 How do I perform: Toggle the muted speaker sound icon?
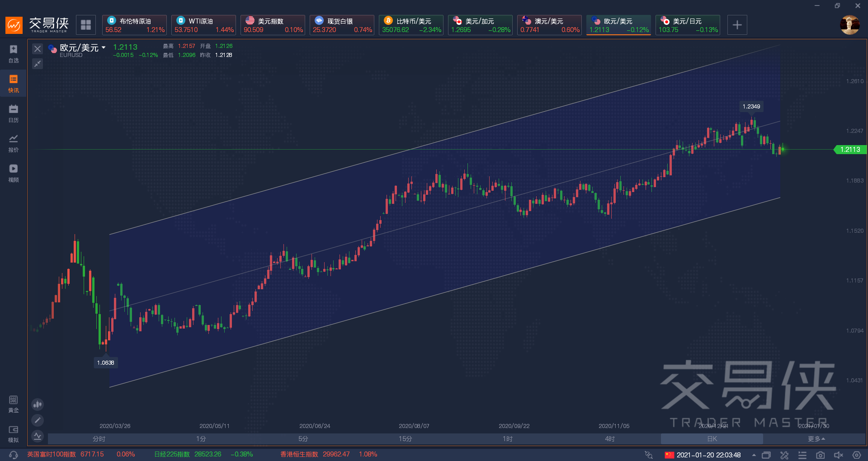click(838, 455)
